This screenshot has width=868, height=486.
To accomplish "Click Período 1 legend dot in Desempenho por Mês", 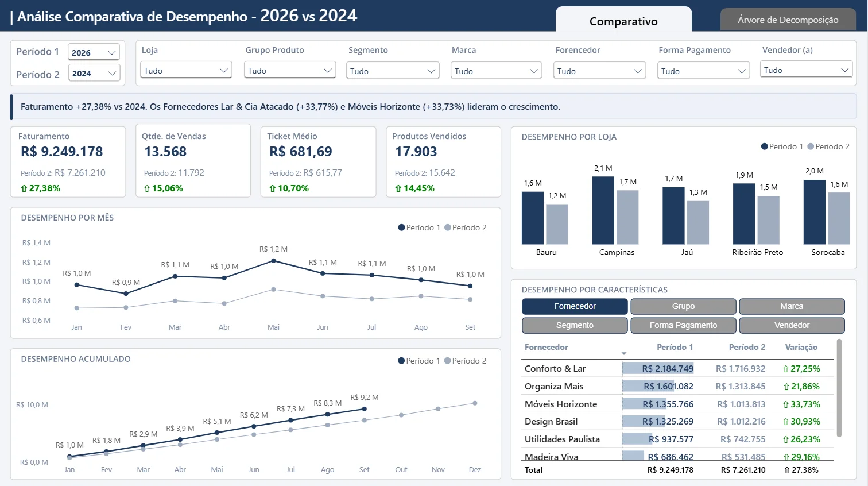I will tap(402, 227).
